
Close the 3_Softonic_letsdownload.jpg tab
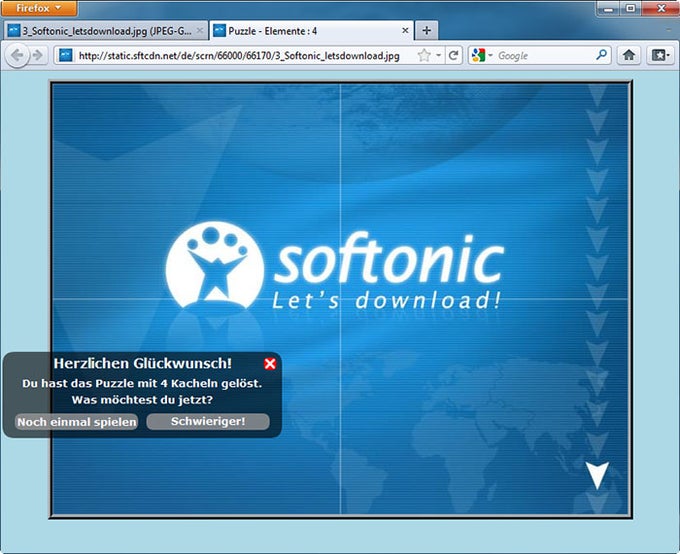click(x=200, y=31)
